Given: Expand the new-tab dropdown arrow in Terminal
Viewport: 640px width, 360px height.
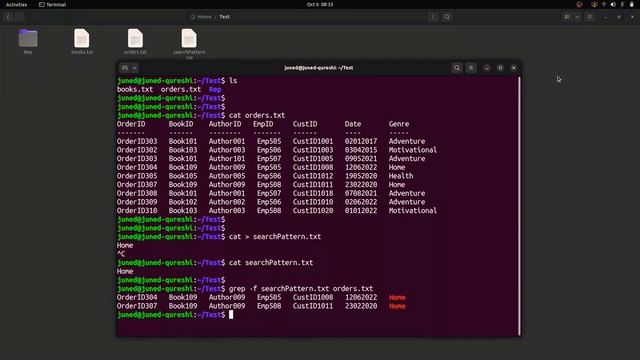Looking at the screenshot, I should pyautogui.click(x=135, y=68).
